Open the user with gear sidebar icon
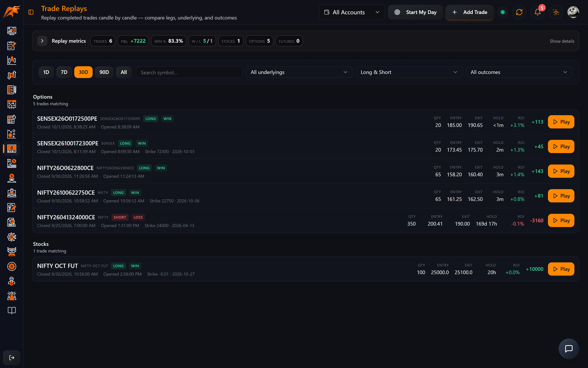 [x=12, y=281]
